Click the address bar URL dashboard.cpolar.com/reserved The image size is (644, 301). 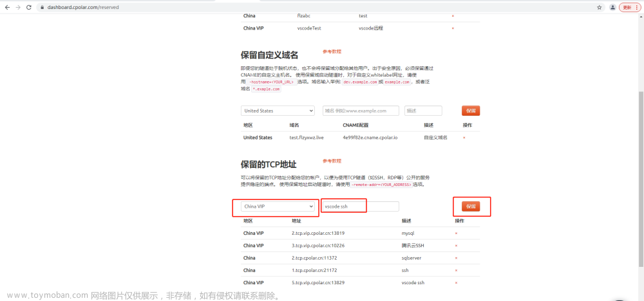pos(83,7)
